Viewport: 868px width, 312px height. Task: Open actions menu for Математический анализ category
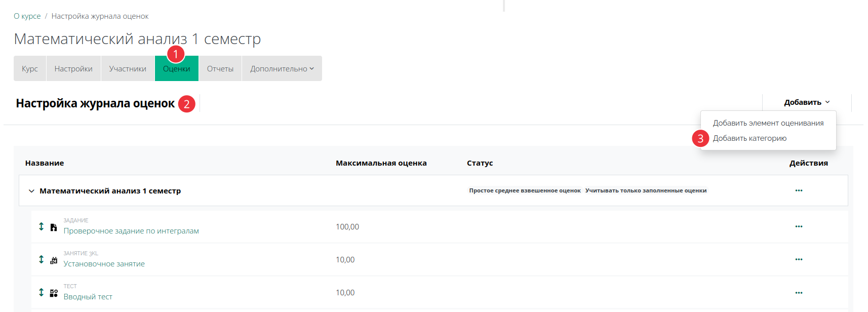tap(799, 190)
